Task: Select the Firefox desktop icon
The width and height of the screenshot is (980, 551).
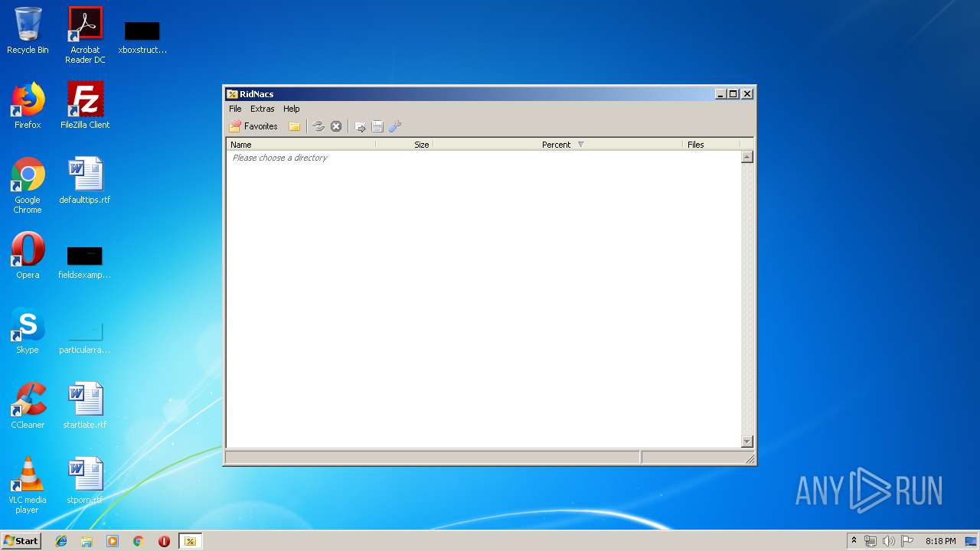Action: coord(28,106)
